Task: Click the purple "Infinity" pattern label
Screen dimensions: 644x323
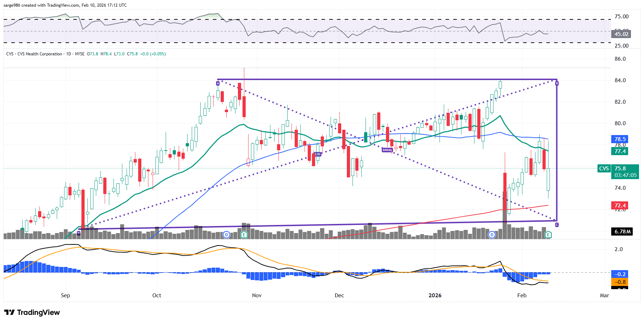Action: [x=387, y=150]
